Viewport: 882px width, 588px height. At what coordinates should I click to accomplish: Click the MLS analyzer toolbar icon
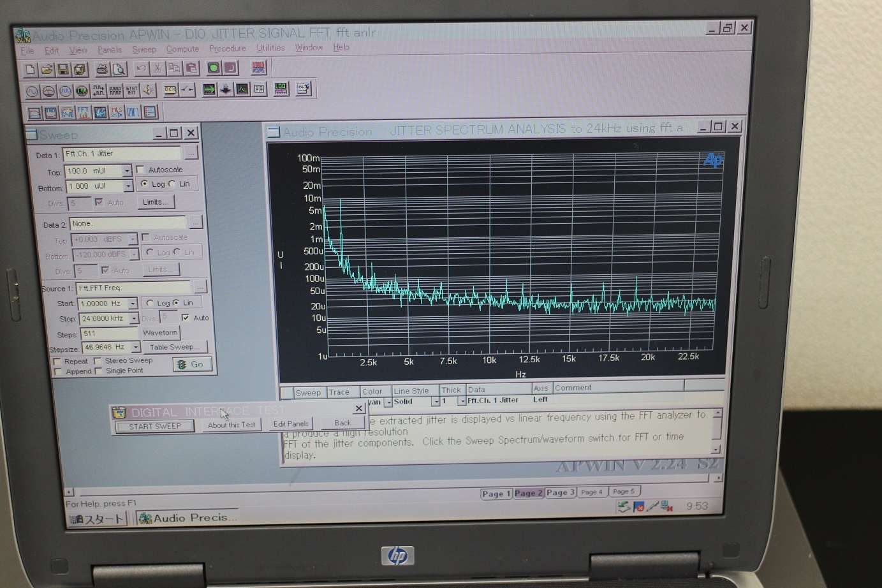point(117,113)
